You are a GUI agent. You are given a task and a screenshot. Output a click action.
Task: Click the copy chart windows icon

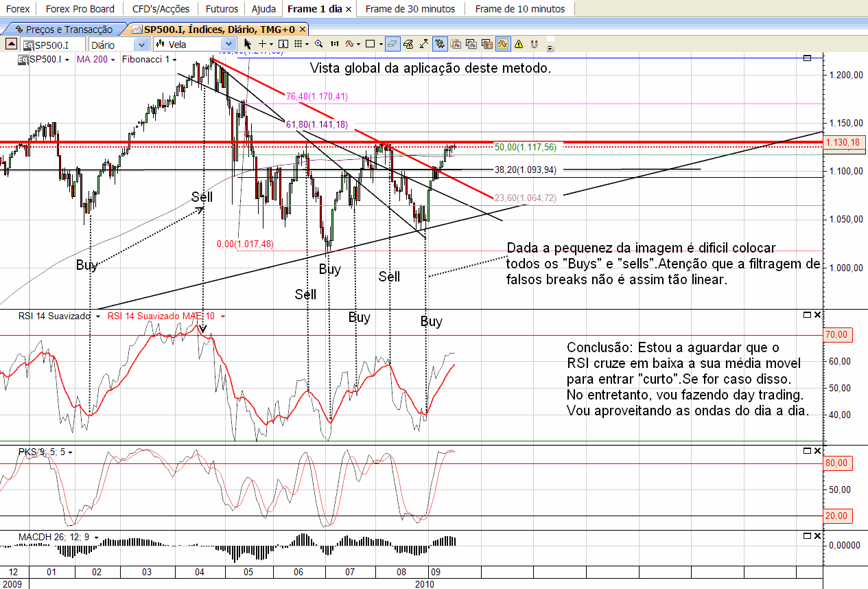(471, 44)
